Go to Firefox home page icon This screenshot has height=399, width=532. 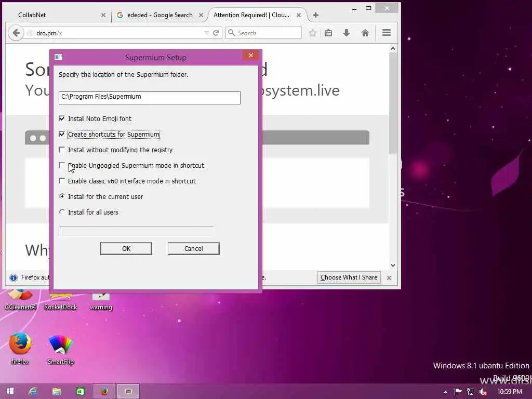click(365, 33)
